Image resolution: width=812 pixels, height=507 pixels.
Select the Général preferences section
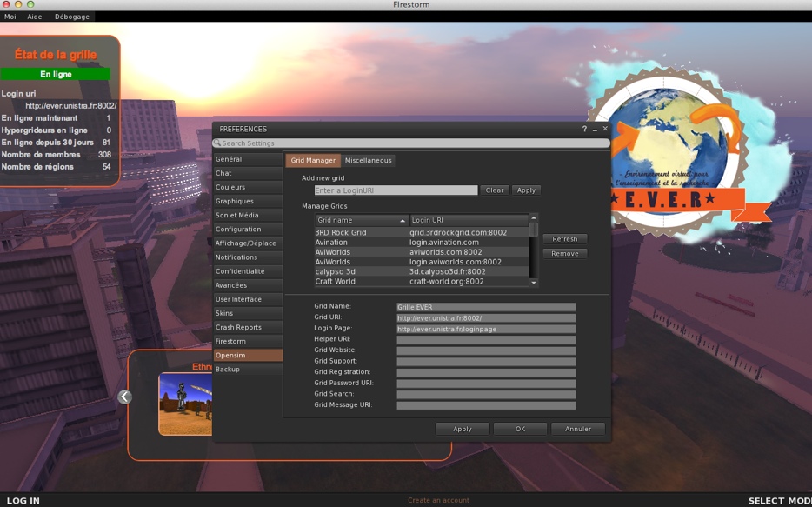[248, 159]
